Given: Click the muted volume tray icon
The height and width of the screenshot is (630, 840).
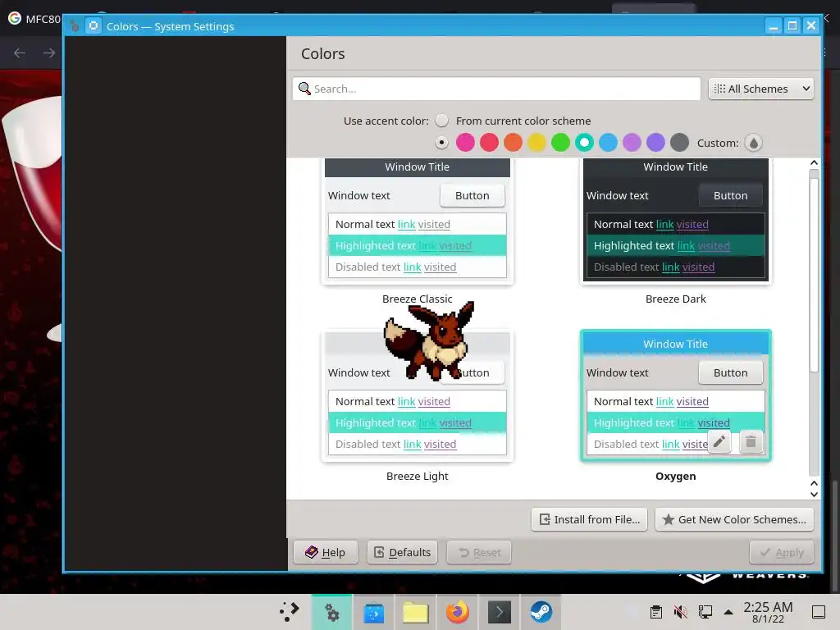Looking at the screenshot, I should click(x=680, y=612).
